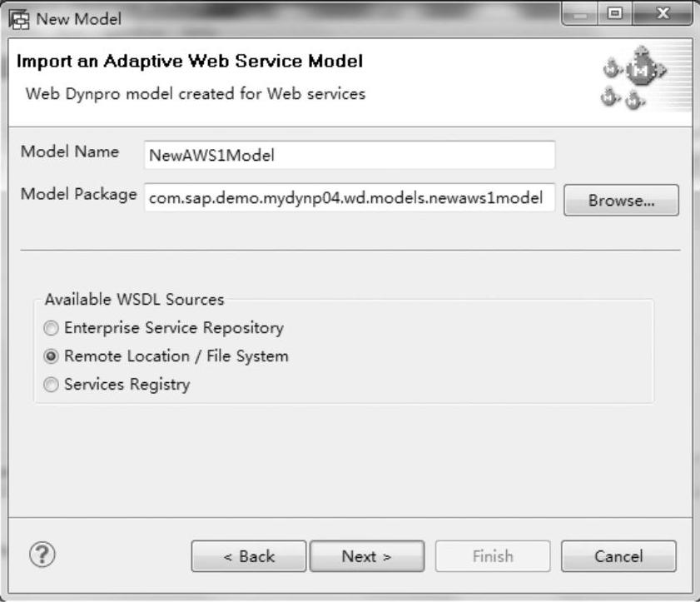Cancel the New Model dialog

pyautogui.click(x=618, y=556)
